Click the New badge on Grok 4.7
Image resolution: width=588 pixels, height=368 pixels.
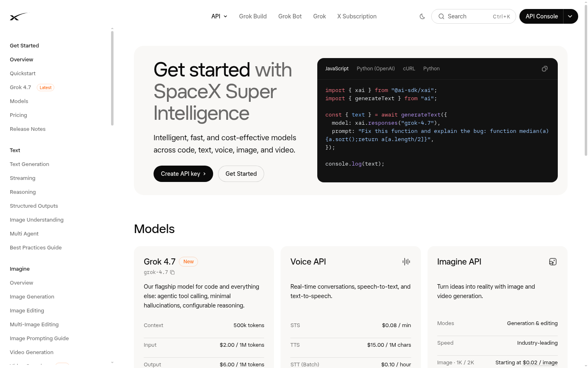tap(188, 262)
